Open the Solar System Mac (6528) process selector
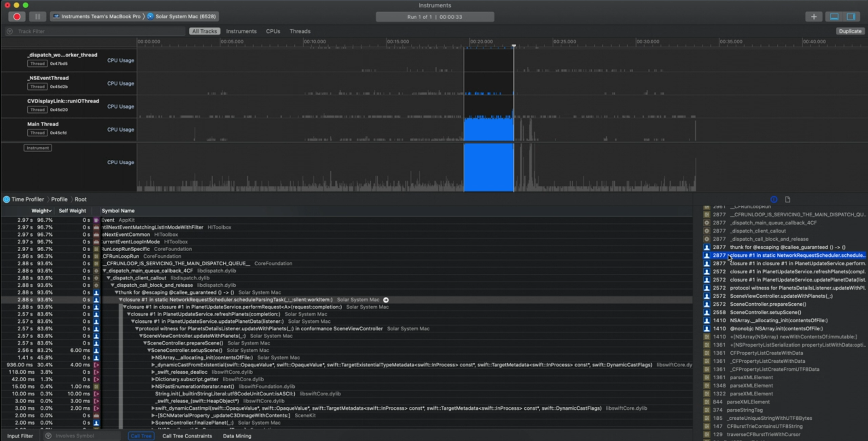 pos(182,17)
